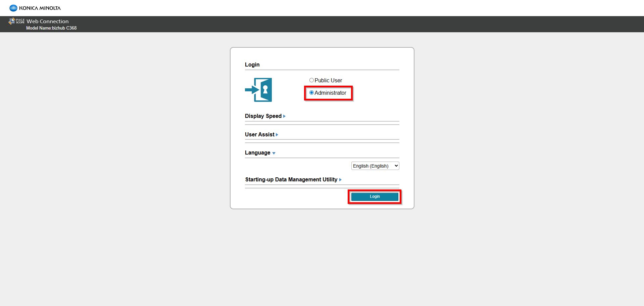
Task: Click the Model Name bizhub C368 text
Action: point(51,28)
